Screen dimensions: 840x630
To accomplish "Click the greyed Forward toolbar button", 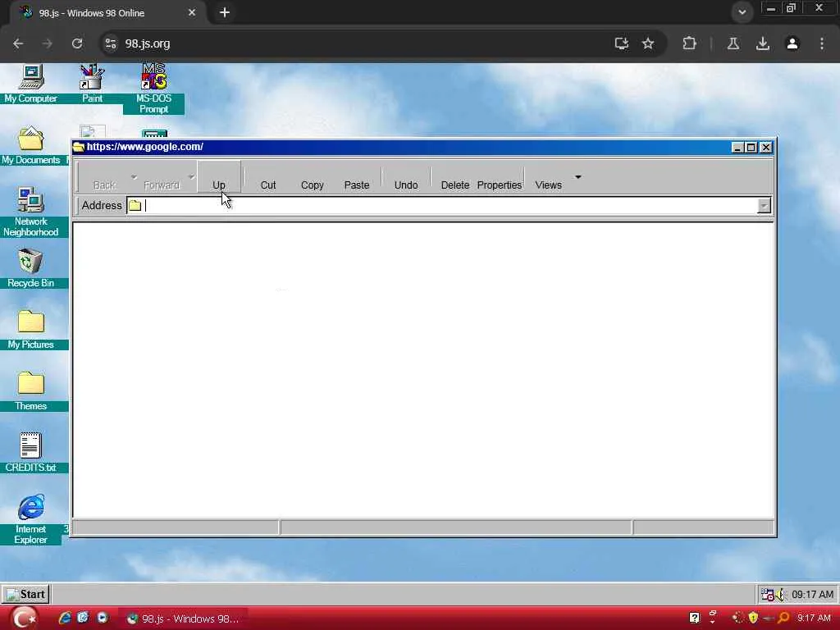I will coord(162,177).
